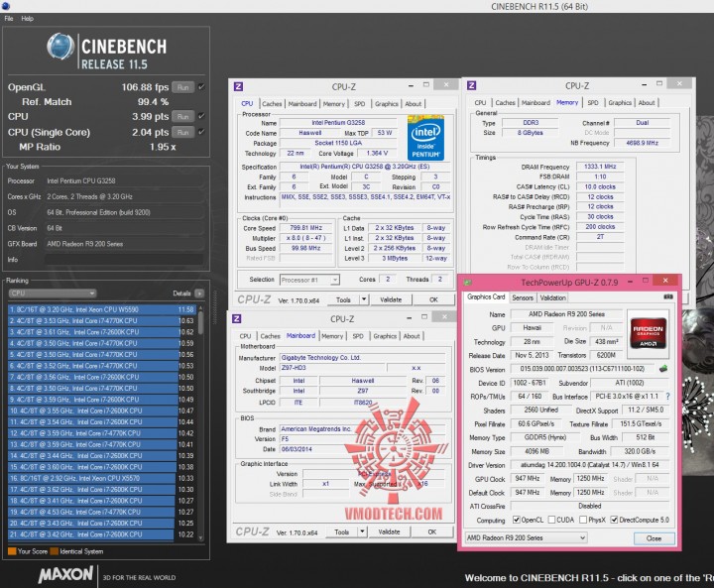Click the Maxon logo at the bottom
The height and width of the screenshot is (588, 714).
[x=66, y=575]
